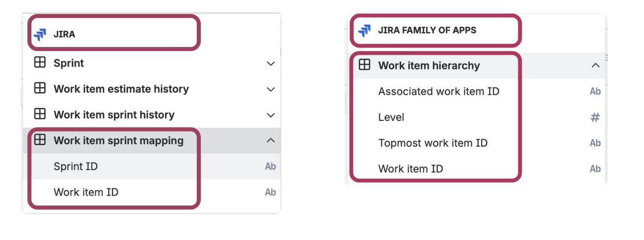Screen dimensions: 644x240
Task: Select the Sprint ID column
Action: (152, 167)
